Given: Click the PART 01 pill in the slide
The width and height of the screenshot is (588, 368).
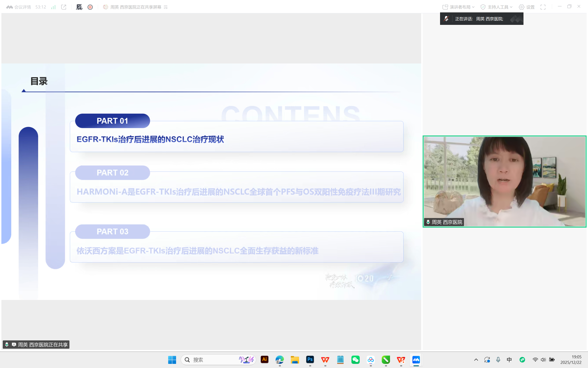Looking at the screenshot, I should 113,121.
